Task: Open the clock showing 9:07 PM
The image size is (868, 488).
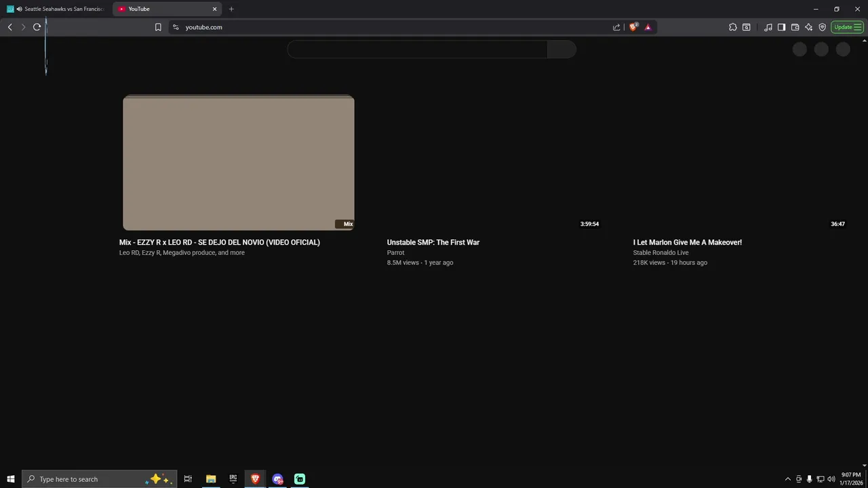Action: click(850, 479)
